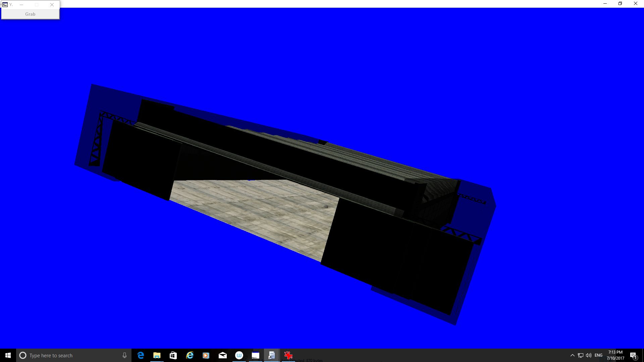Viewport: 644px width, 362px height.
Task: Open Microsoft Edge from taskbar
Action: pos(141,355)
